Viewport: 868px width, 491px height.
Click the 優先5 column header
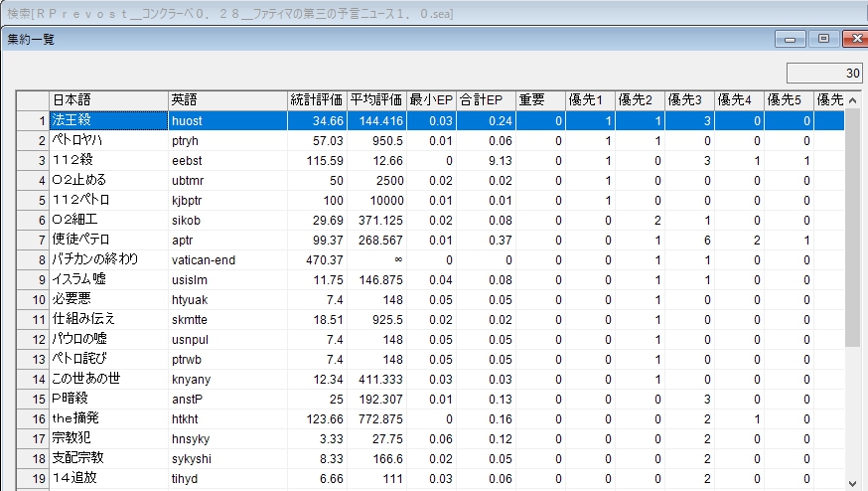click(x=789, y=100)
